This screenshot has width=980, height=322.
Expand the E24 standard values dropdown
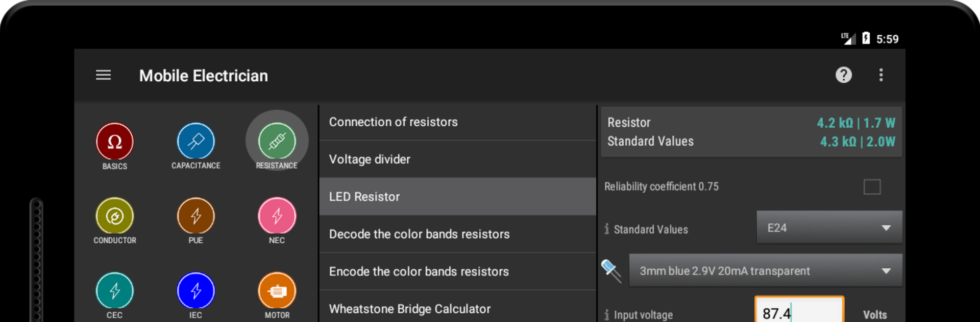point(829,228)
